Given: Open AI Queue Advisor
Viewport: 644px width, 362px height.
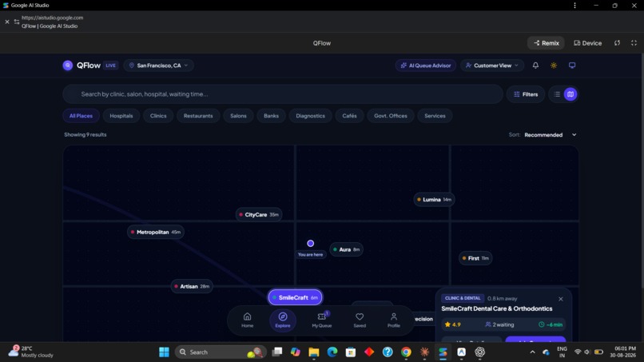Looking at the screenshot, I should click(x=426, y=66).
